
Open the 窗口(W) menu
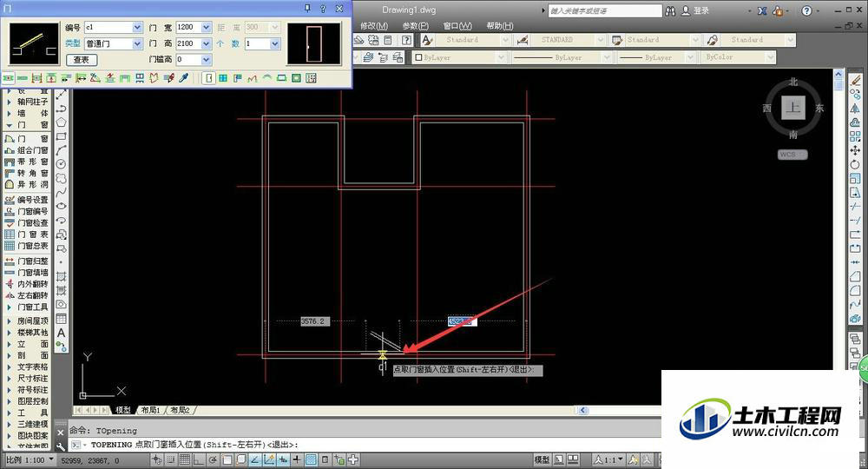[x=457, y=25]
